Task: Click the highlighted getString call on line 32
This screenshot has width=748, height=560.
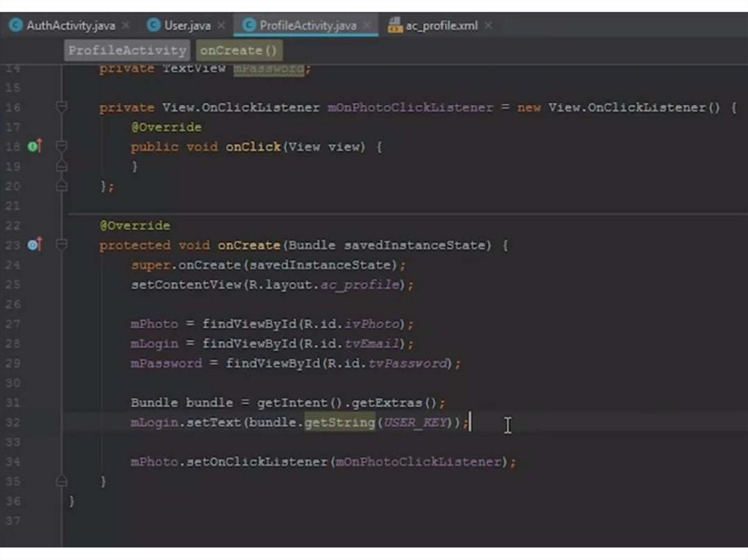Action: pyautogui.click(x=340, y=423)
